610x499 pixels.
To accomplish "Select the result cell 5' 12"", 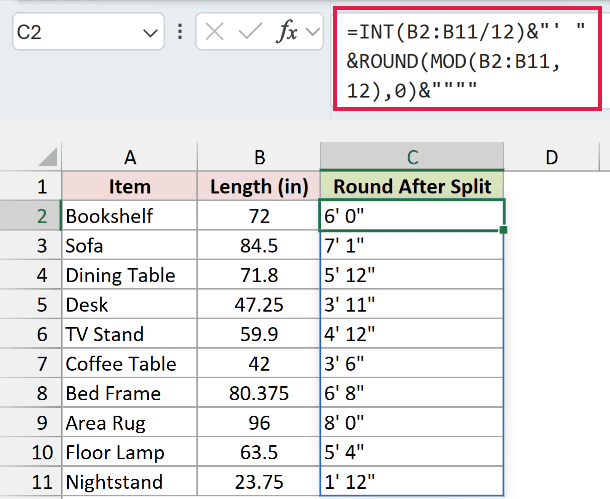I will [x=412, y=275].
